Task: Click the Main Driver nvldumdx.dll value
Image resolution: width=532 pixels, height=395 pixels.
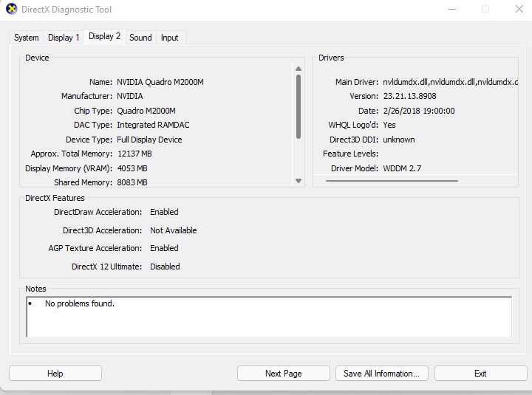Action: click(450, 82)
